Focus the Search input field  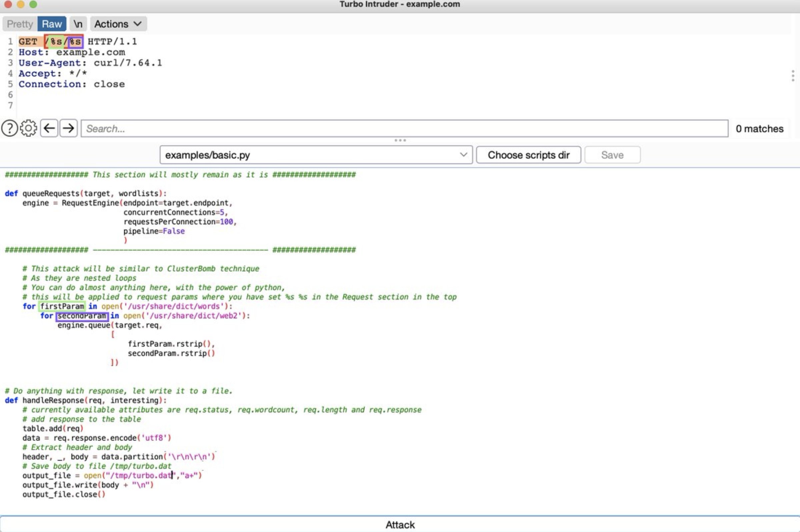(404, 129)
